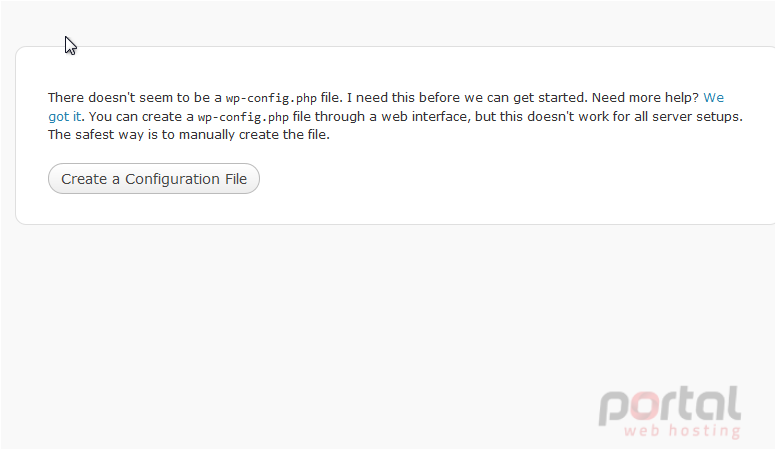This screenshot has height=450, width=776.
Task: Click the text "You can create a"
Action: point(141,117)
